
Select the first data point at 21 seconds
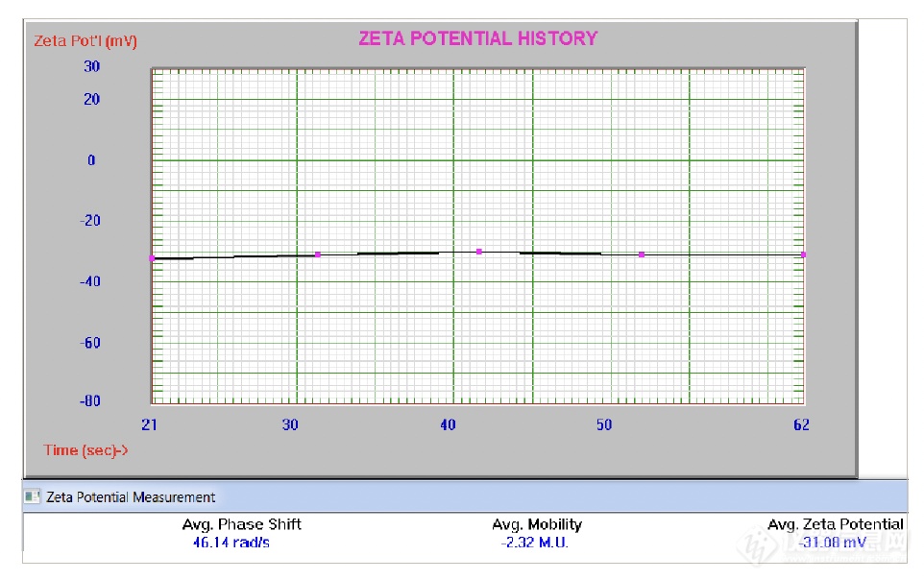click(152, 258)
